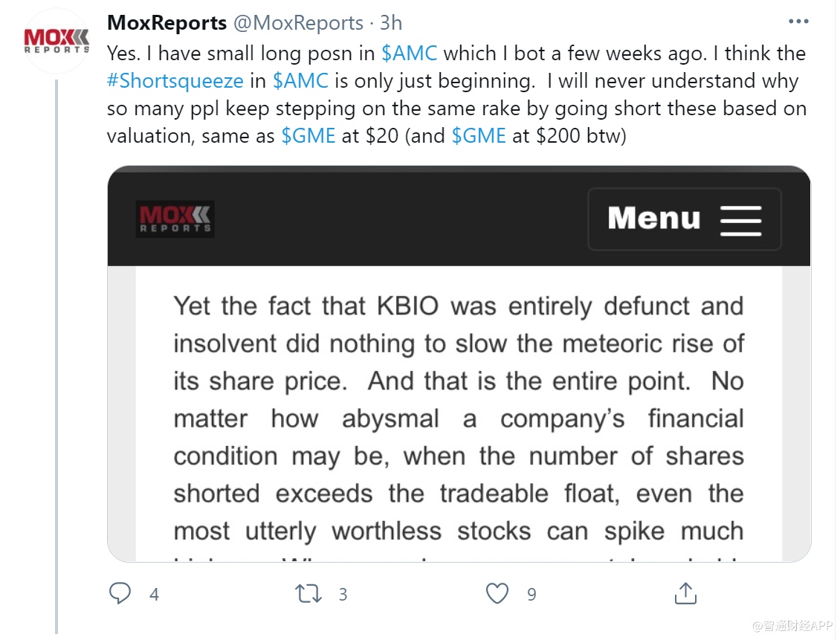The width and height of the screenshot is (840, 640).
Task: Click the hamburger lines icon beside Menu
Action: (740, 220)
